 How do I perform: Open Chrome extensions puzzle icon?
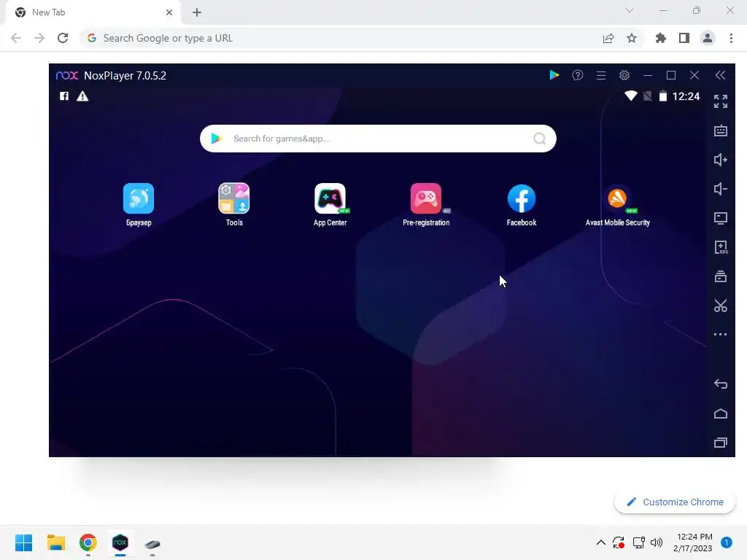tap(661, 38)
